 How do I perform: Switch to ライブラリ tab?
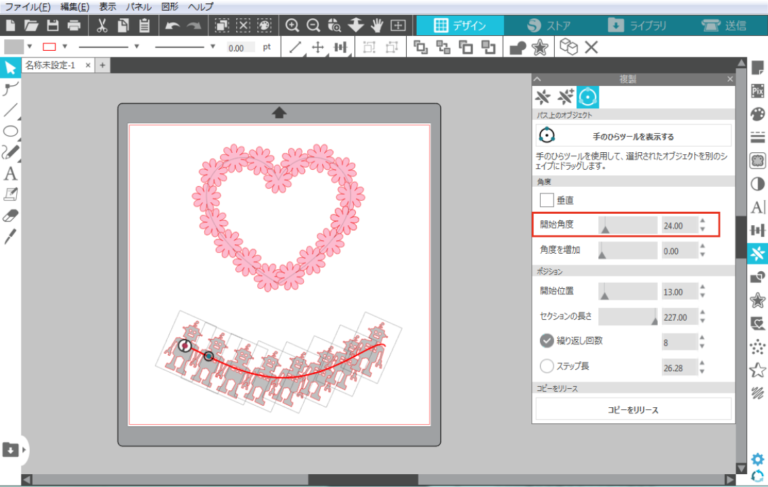(637, 25)
